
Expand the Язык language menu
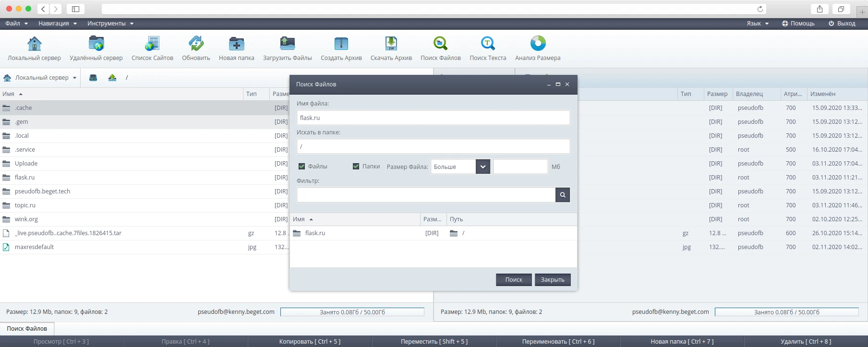coord(758,24)
